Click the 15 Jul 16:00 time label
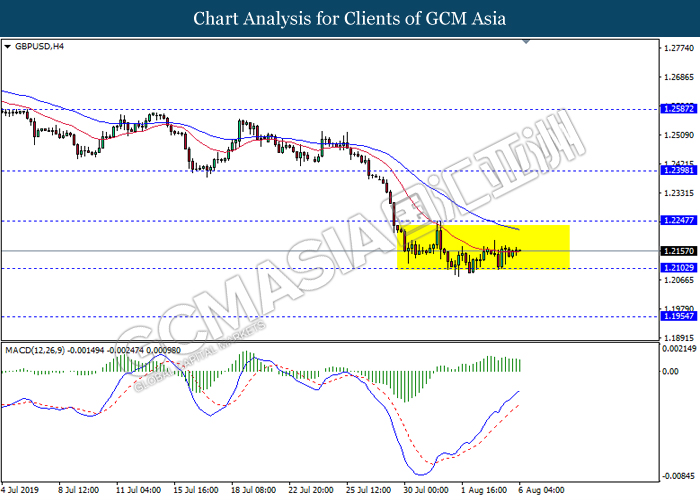 pyautogui.click(x=196, y=490)
